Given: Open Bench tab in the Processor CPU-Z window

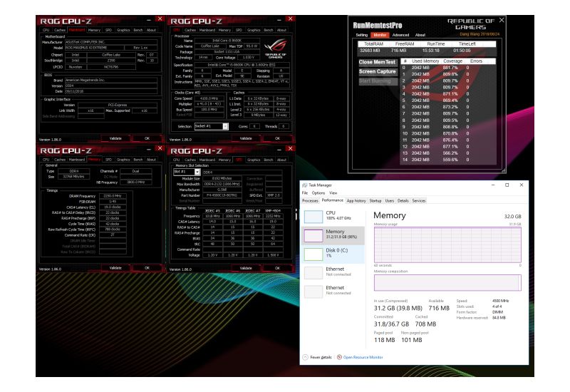Looking at the screenshot, I should coord(269,30).
